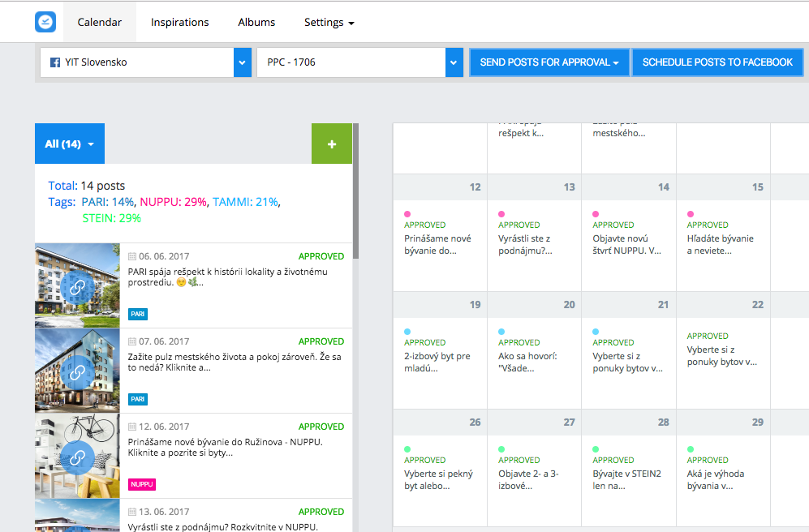Click calendar icon beside 07. 06. 2017

132,341
